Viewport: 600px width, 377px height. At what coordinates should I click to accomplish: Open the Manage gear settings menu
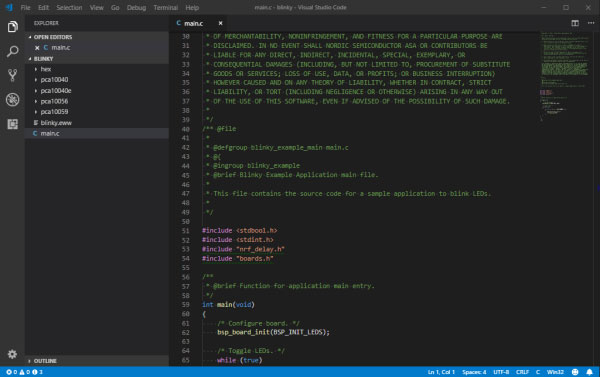pos(12,354)
